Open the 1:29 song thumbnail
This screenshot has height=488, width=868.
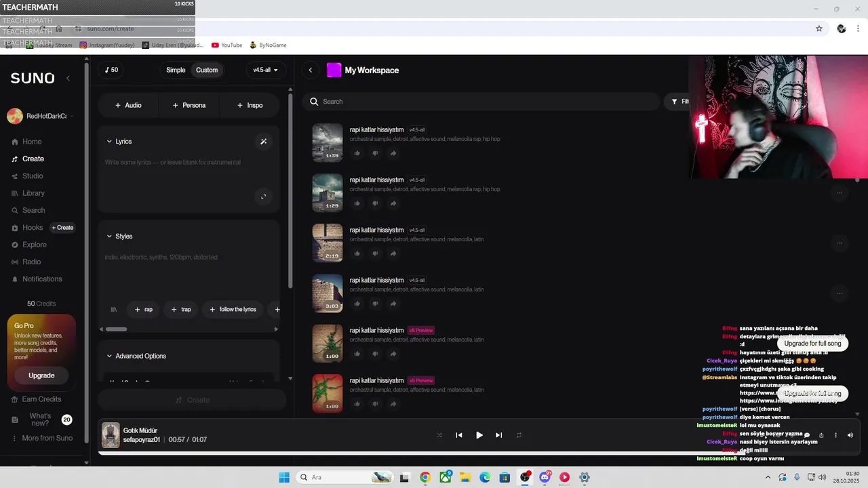point(328,192)
